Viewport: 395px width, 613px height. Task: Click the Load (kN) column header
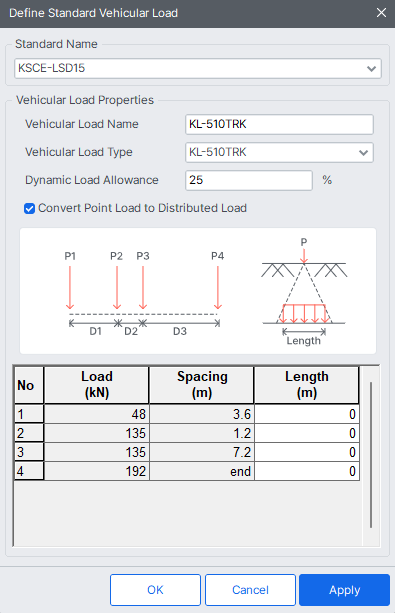pyautogui.click(x=97, y=385)
